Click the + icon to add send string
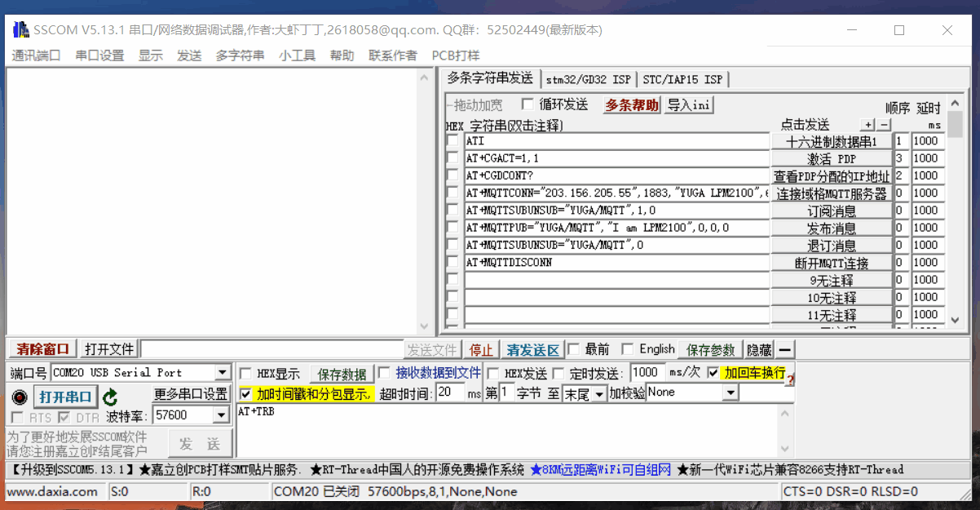This screenshot has width=980, height=510. pyautogui.click(x=868, y=125)
